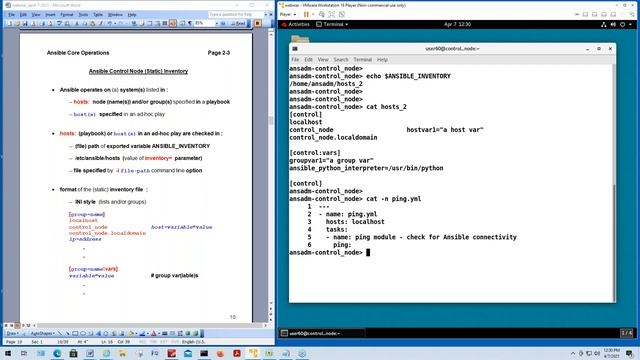This screenshot has width=640, height=360.
Task: Open the dropdown arrow beside the VMware pause button
Action: click(313, 14)
